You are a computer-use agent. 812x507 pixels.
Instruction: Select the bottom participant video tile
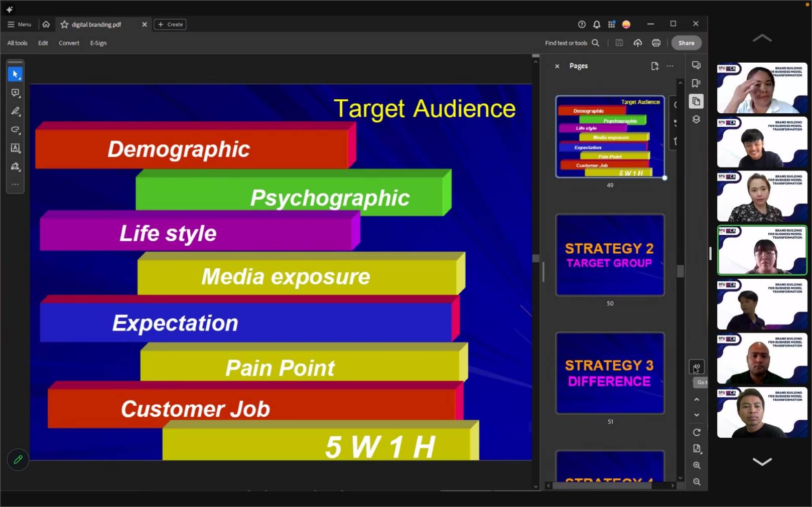[x=762, y=413]
